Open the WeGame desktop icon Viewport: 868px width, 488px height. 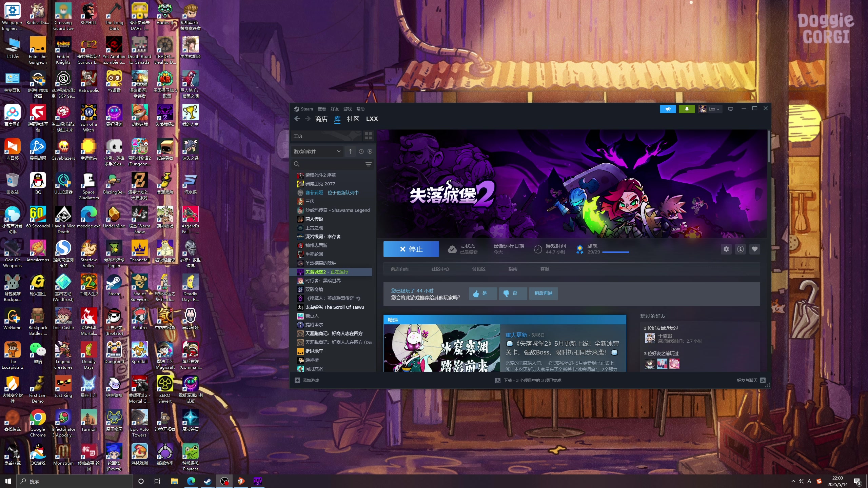point(12,319)
